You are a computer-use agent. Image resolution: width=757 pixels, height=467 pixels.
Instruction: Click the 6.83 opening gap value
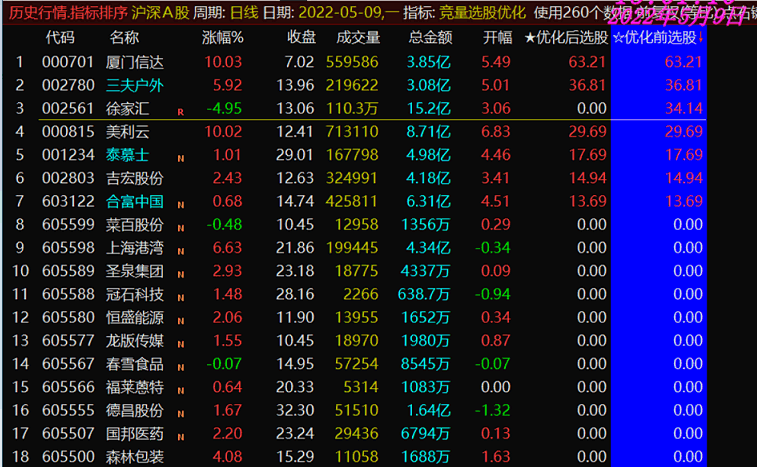tap(496, 131)
